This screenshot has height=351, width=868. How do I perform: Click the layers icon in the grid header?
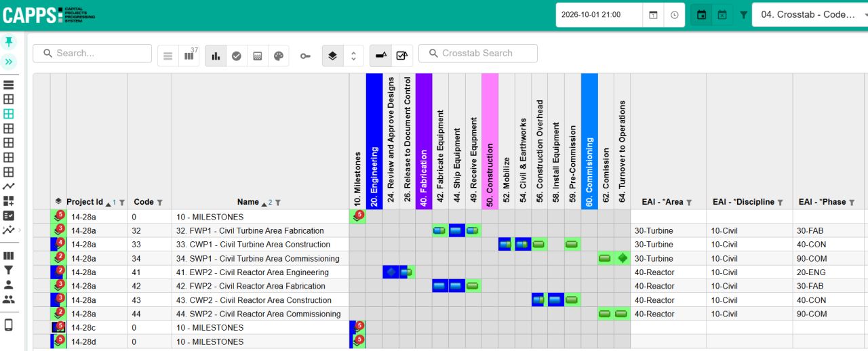(58, 201)
